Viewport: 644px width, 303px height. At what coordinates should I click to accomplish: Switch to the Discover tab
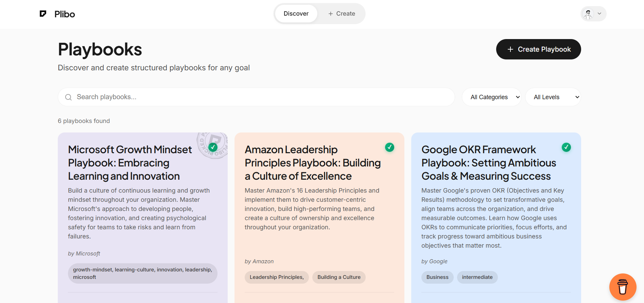(296, 14)
